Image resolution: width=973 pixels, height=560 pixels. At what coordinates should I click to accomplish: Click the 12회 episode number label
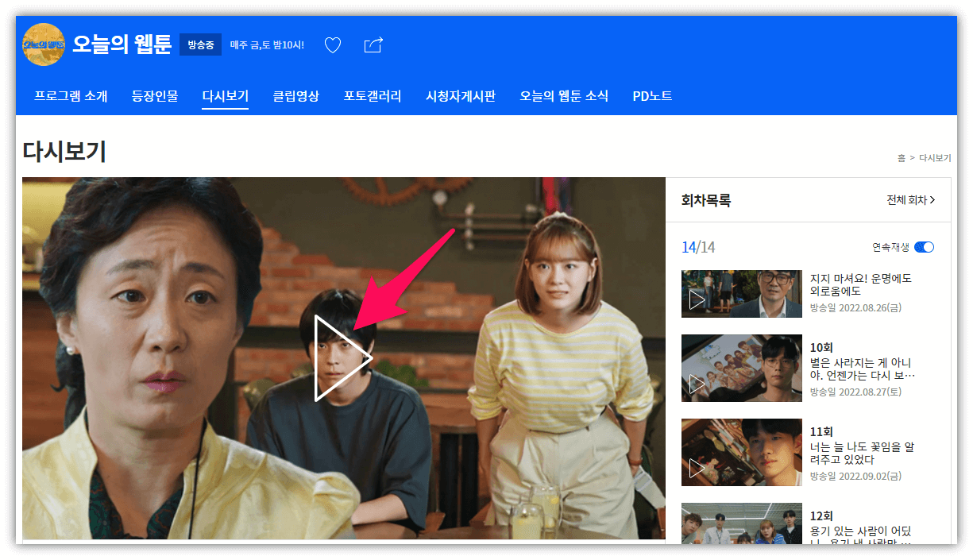821,516
